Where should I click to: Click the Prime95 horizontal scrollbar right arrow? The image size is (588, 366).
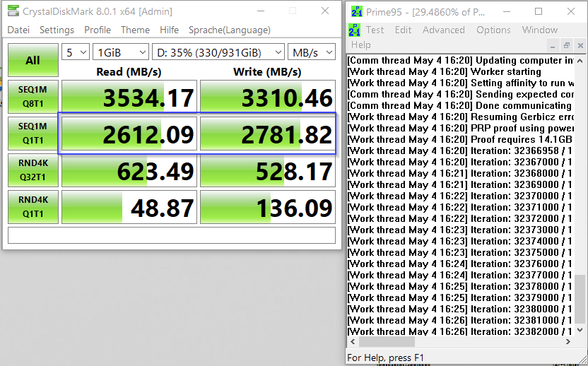tap(568, 342)
